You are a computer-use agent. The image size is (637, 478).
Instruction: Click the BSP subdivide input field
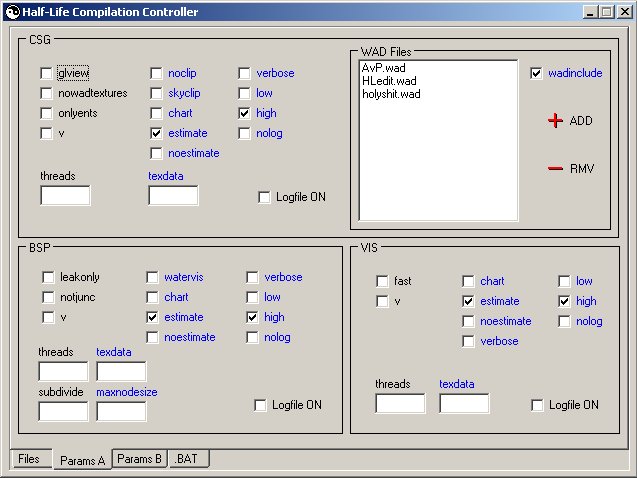tap(63, 411)
